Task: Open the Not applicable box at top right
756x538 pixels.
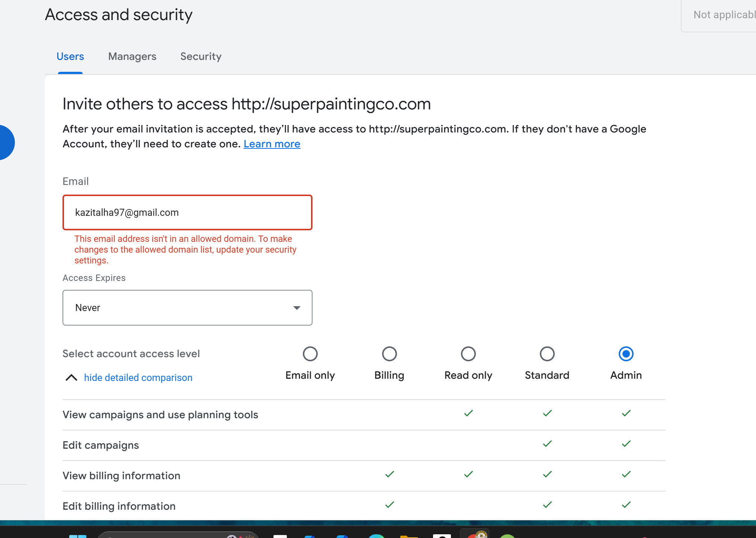Action: pos(722,15)
